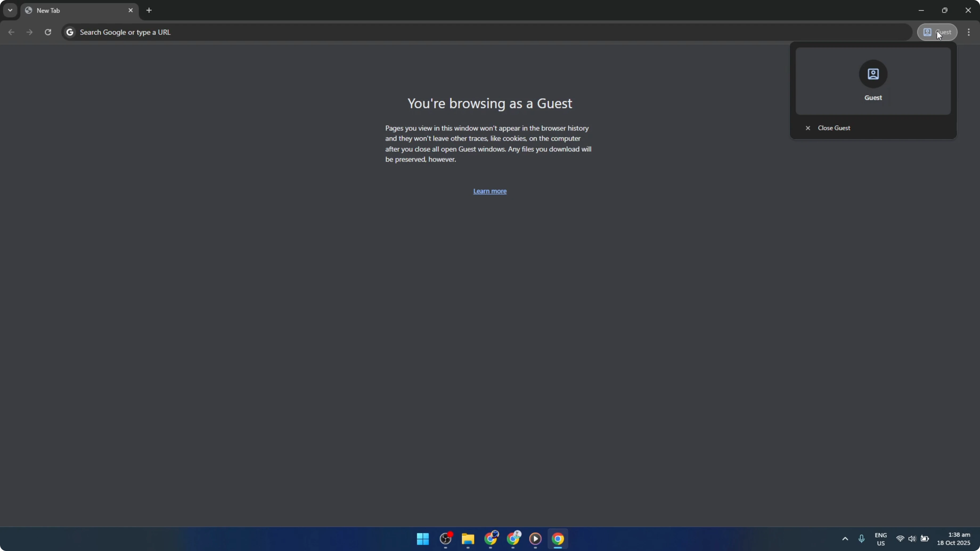Screen dimensions: 980x551
Task: Check battery status in the system tray
Action: tap(925, 539)
